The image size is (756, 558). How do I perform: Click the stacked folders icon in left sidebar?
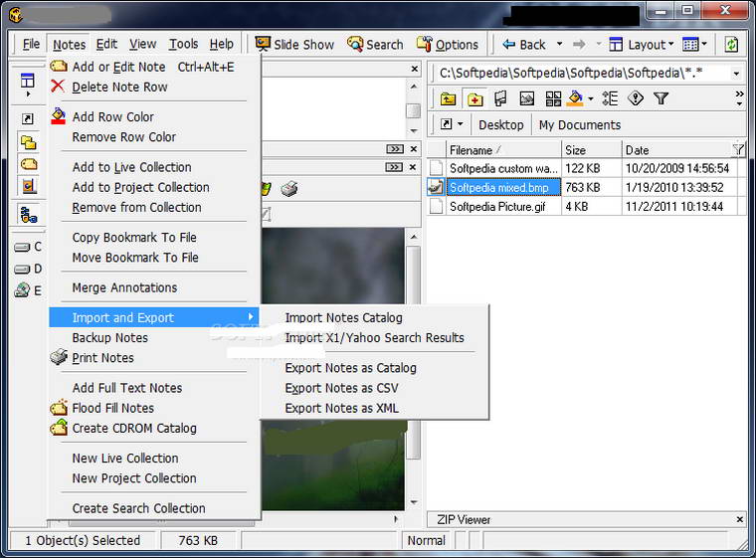click(x=29, y=142)
